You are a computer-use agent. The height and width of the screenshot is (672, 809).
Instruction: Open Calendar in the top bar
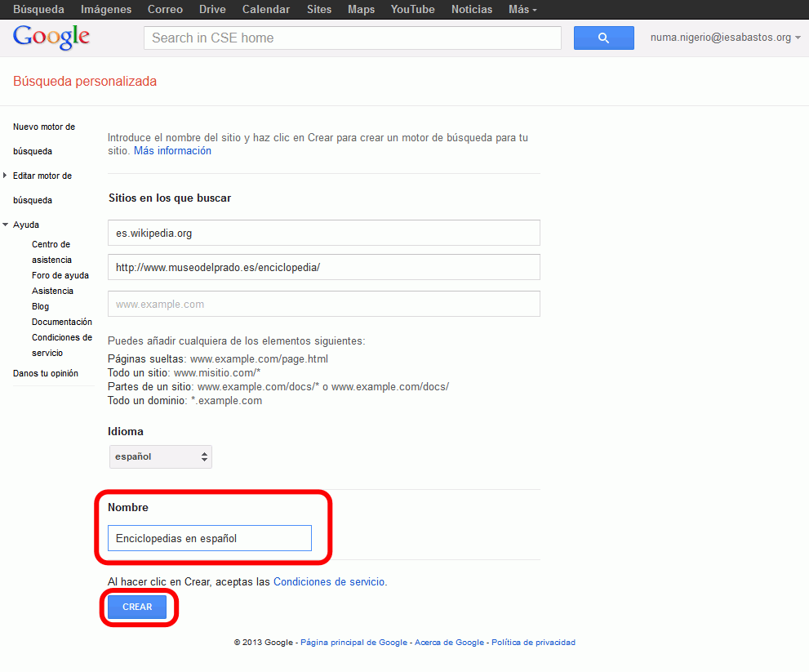click(266, 9)
